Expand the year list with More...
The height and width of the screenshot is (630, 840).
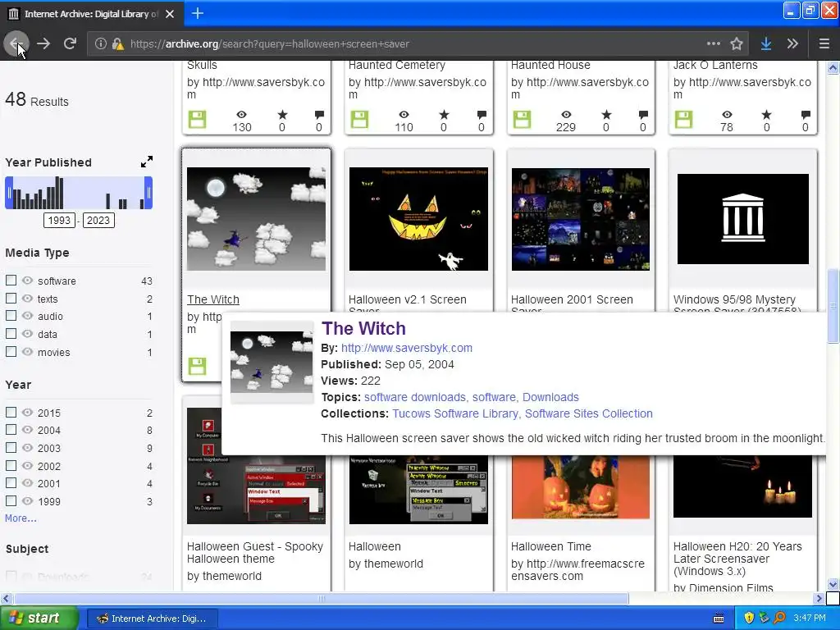point(21,518)
